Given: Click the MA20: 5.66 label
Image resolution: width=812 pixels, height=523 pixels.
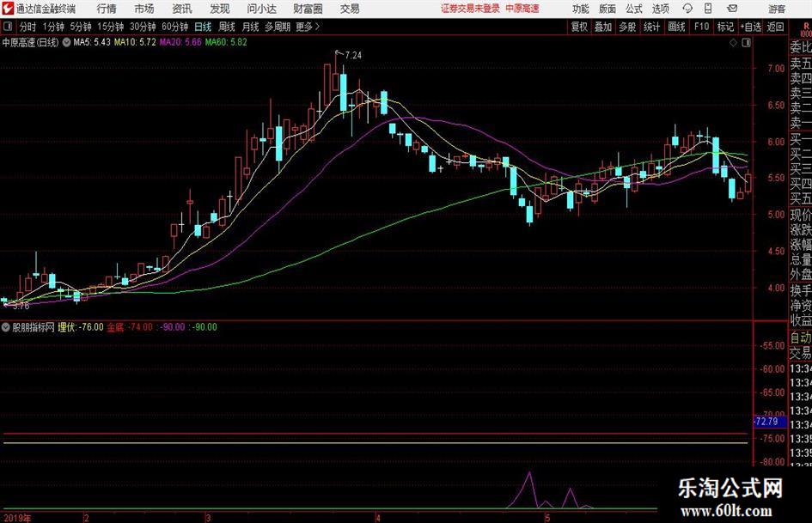Looking at the screenshot, I should [x=180, y=42].
